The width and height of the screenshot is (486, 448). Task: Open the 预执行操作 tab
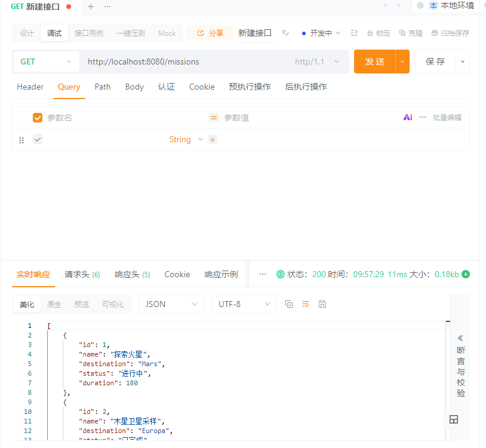tap(250, 87)
